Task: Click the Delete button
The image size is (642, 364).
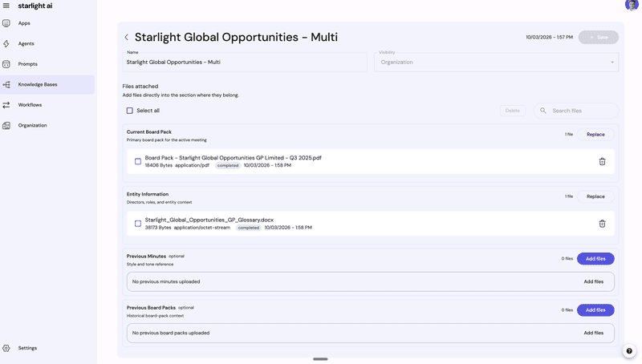Action: pyautogui.click(x=512, y=111)
